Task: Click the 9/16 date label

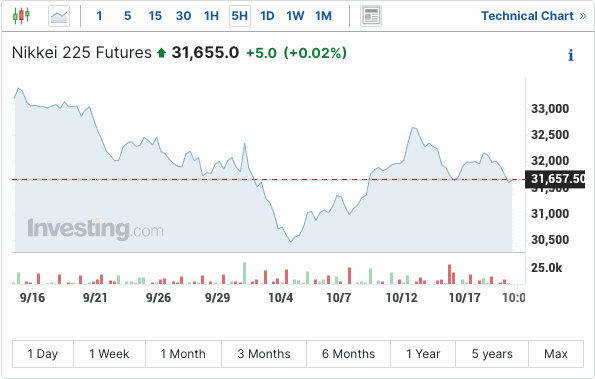Action: point(32,298)
